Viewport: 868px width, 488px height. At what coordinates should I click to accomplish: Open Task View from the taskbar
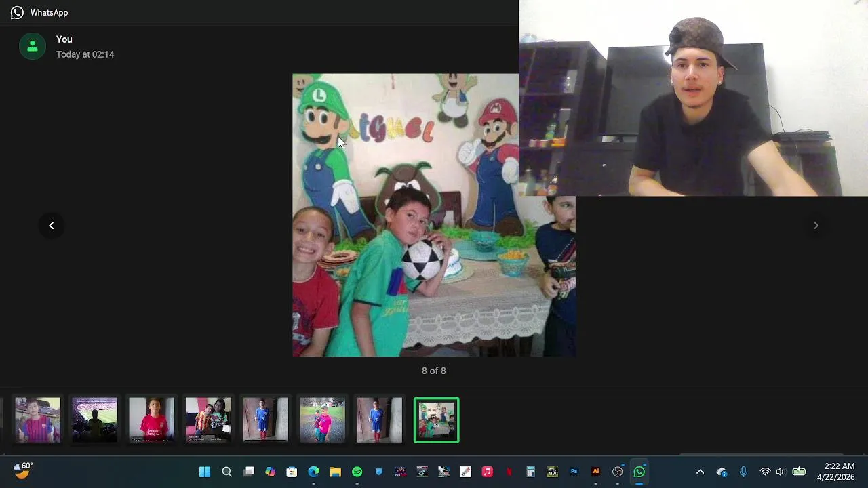pos(249,472)
